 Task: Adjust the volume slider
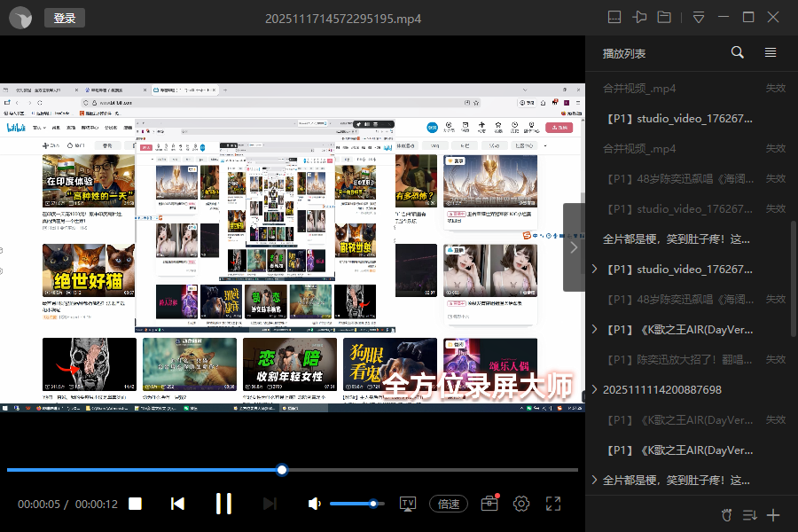click(356, 504)
